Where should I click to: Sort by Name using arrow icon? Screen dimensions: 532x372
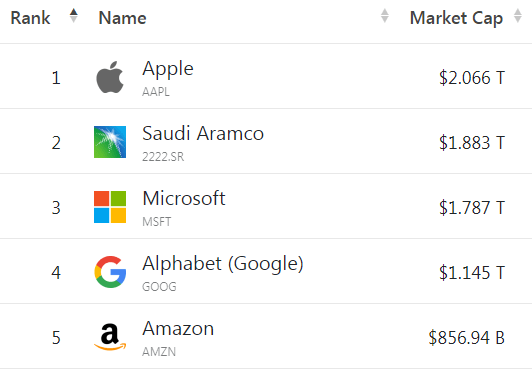(x=384, y=16)
